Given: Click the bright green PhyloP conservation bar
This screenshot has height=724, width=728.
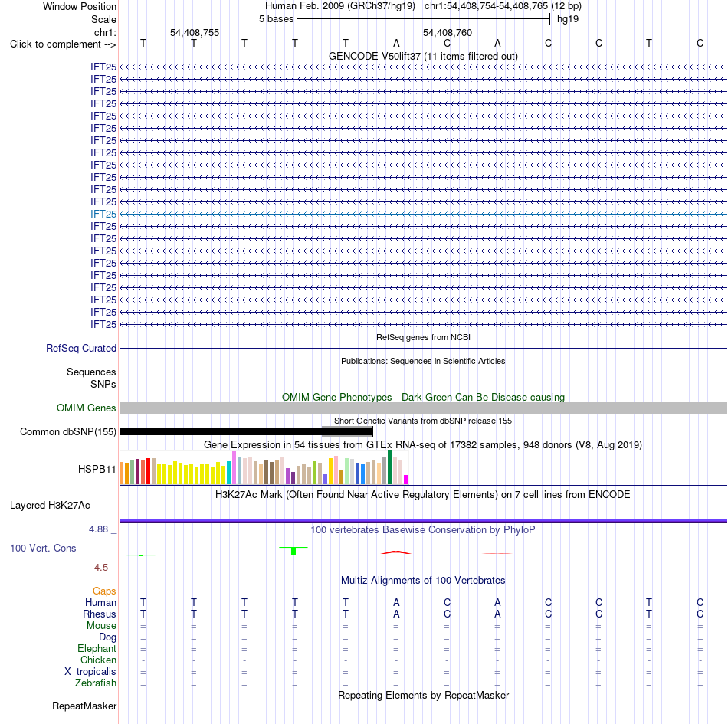Looking at the screenshot, I should (293, 550).
